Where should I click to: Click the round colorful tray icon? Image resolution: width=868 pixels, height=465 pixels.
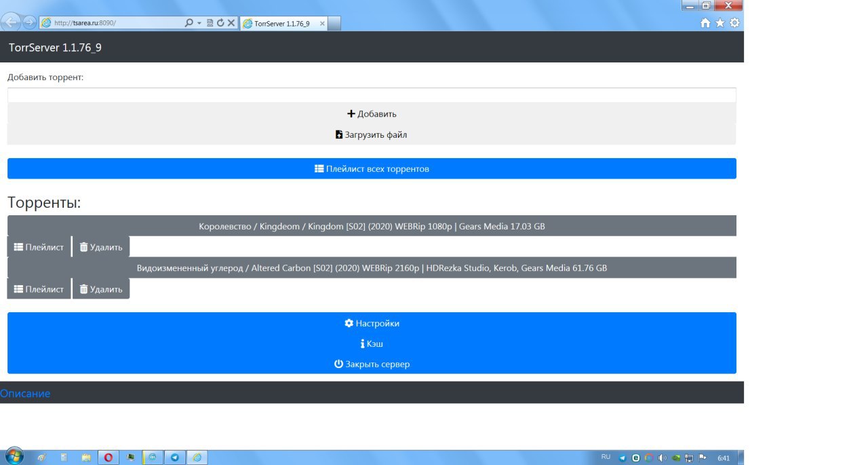tap(649, 458)
